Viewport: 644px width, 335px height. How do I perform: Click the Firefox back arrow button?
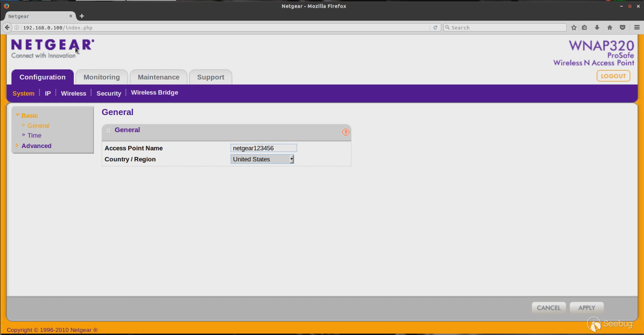coord(7,28)
